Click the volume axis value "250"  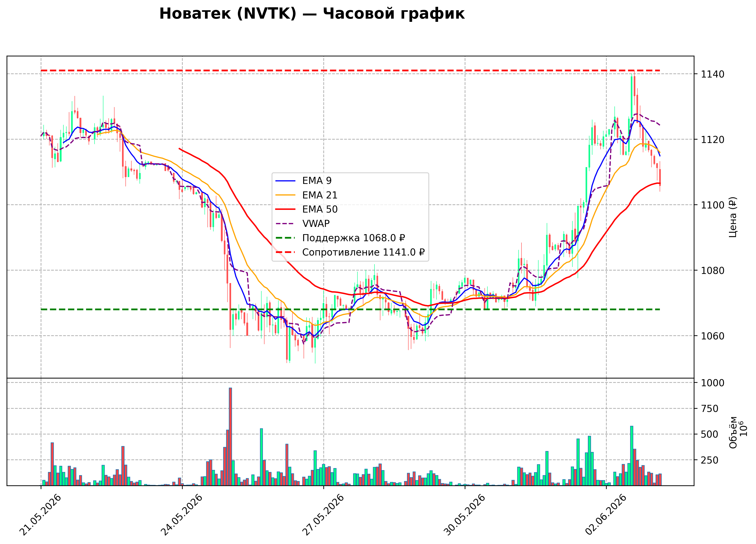click(x=709, y=460)
